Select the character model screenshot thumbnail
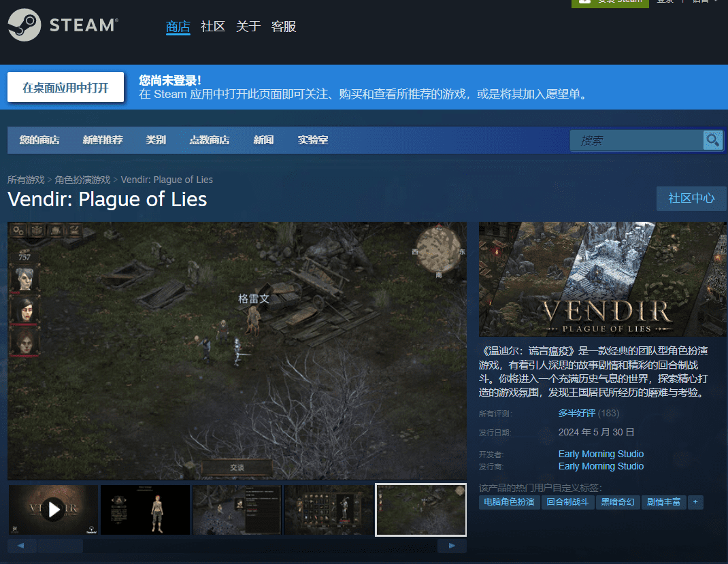This screenshot has height=564, width=728. 145,509
